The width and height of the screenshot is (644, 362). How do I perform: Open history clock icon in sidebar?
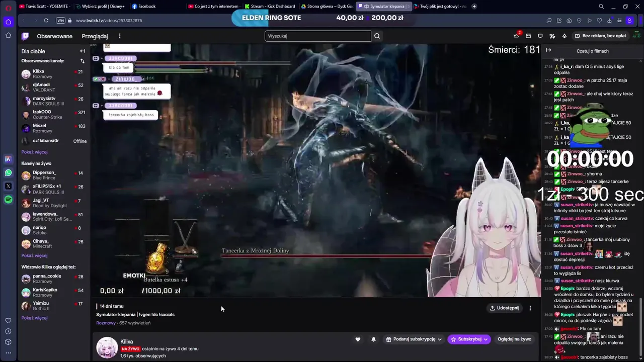(8, 331)
